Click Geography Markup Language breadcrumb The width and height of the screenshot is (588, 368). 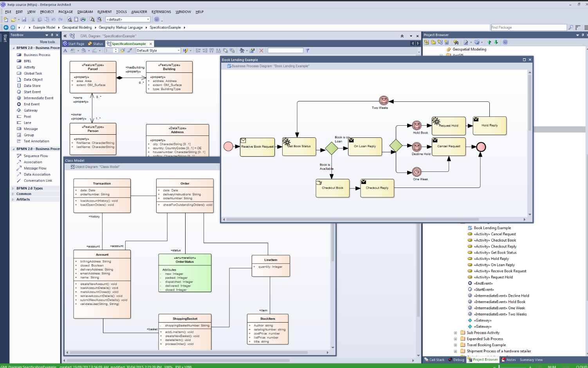point(121,27)
